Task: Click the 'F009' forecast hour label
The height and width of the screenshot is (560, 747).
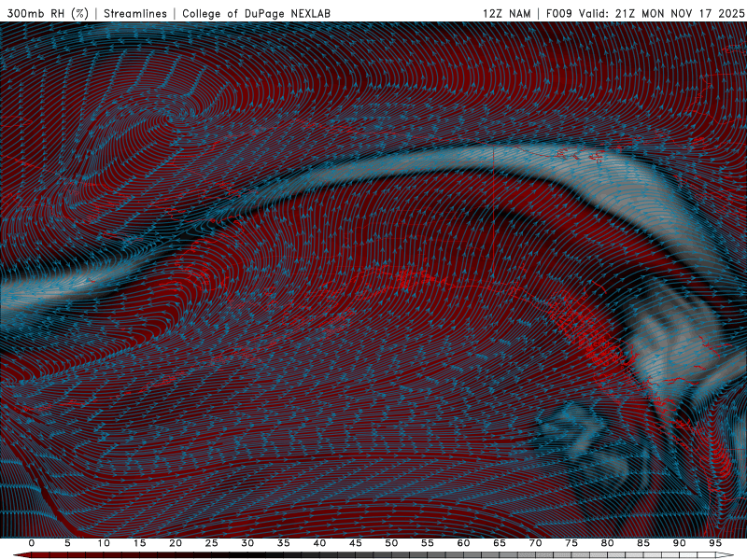Action: point(558,13)
